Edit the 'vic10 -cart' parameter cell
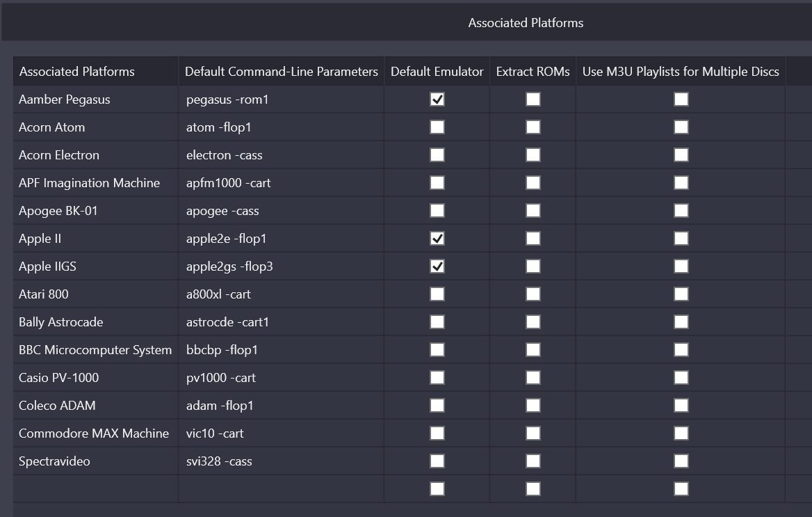Screen dimensions: 812x517 pos(281,434)
